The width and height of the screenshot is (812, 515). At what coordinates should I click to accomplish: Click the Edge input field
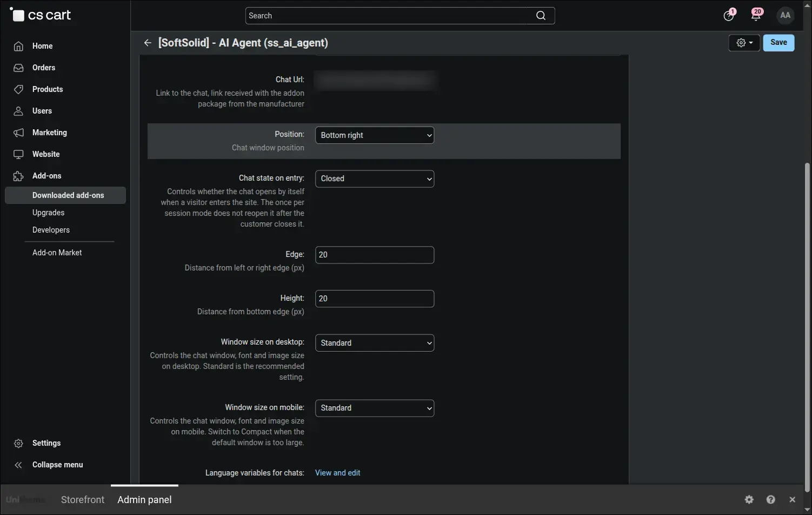tap(375, 255)
